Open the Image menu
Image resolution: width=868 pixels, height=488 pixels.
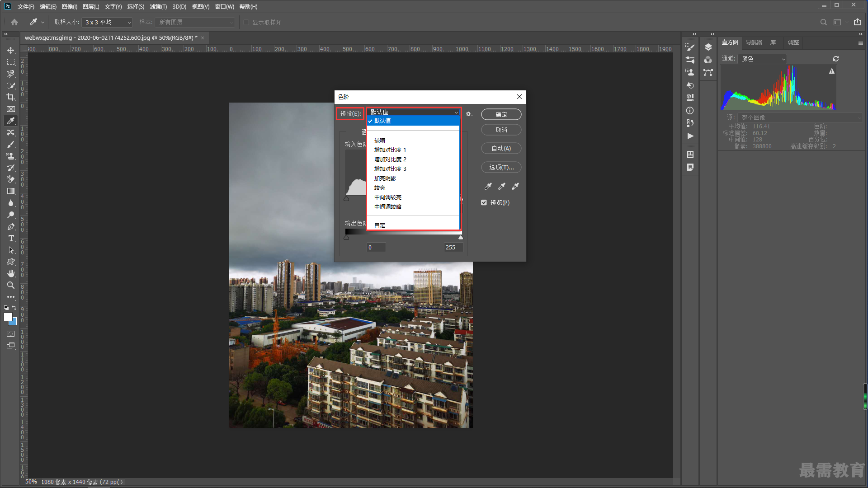[x=70, y=7]
